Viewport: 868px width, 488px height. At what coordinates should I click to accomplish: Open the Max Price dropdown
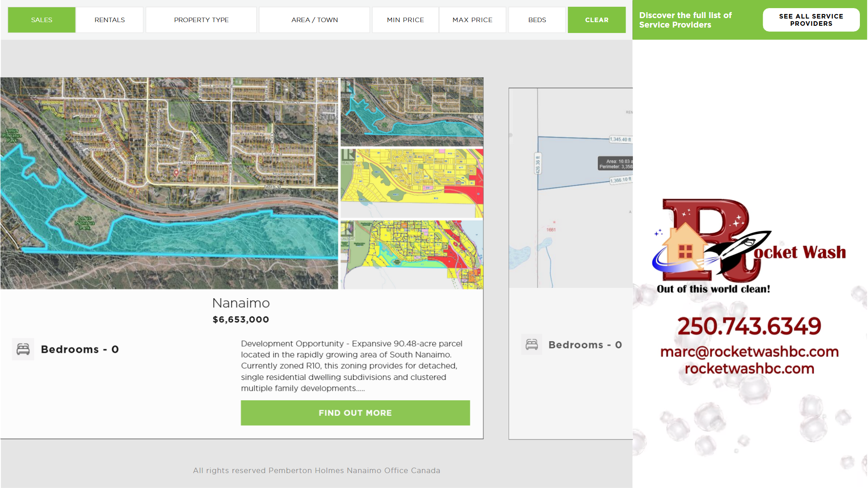[472, 20]
